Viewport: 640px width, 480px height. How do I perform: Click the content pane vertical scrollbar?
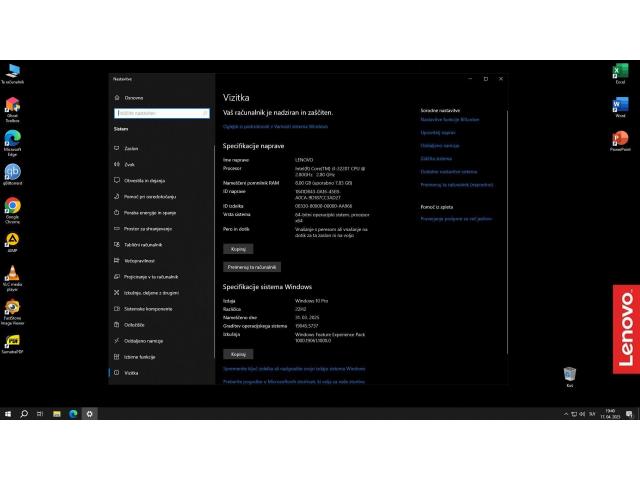point(507,232)
